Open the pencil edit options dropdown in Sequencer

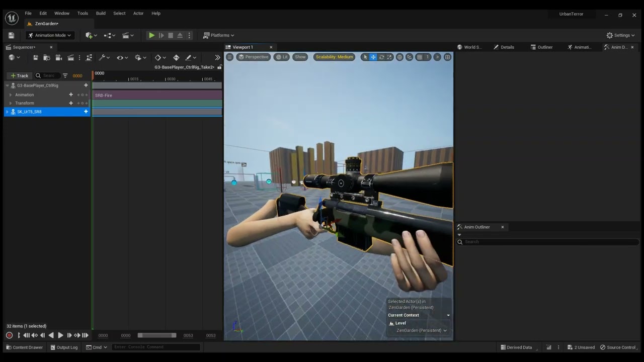coord(191,58)
